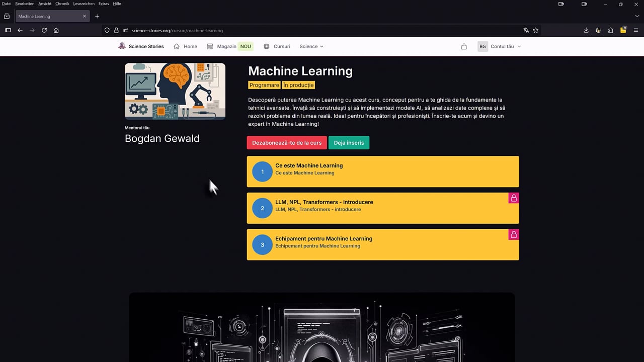This screenshot has width=644, height=362.
Task: Open the Extras menu
Action: tap(104, 4)
